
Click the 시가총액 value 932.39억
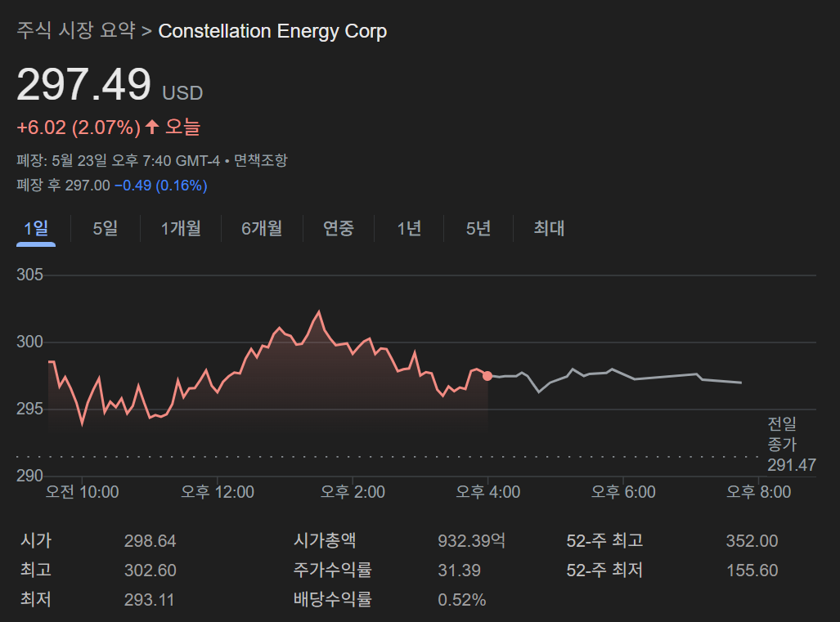point(471,540)
